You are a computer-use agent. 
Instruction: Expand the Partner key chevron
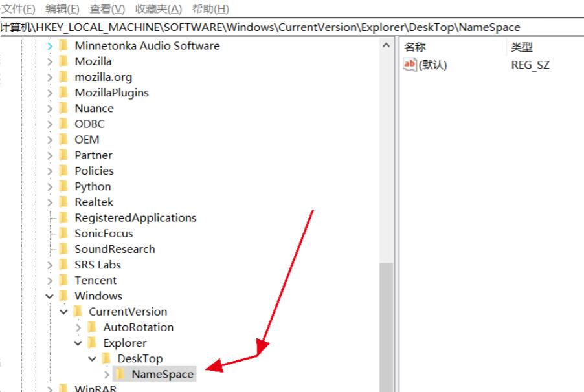(50, 156)
